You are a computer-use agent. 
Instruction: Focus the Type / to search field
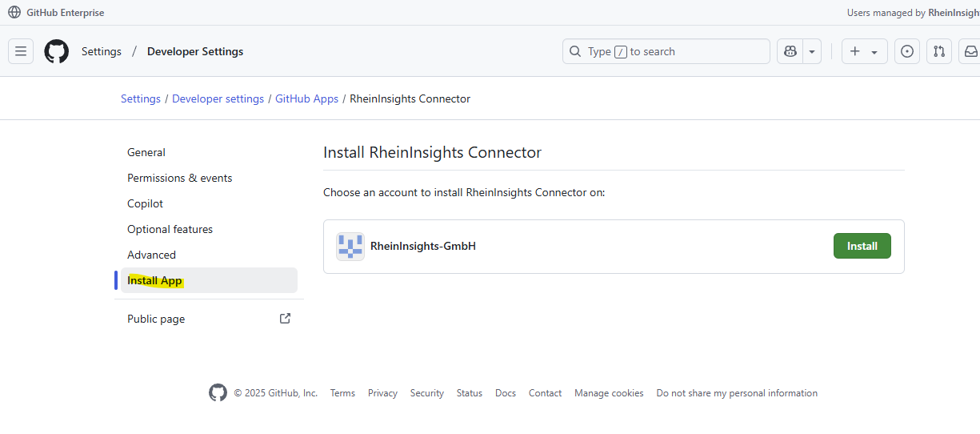(666, 51)
